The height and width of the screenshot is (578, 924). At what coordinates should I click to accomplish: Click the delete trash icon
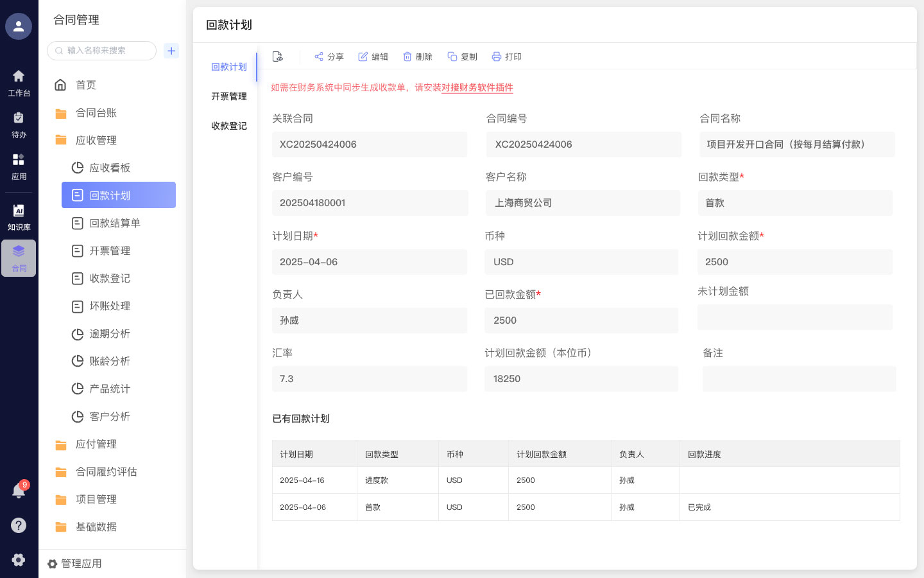pyautogui.click(x=407, y=57)
